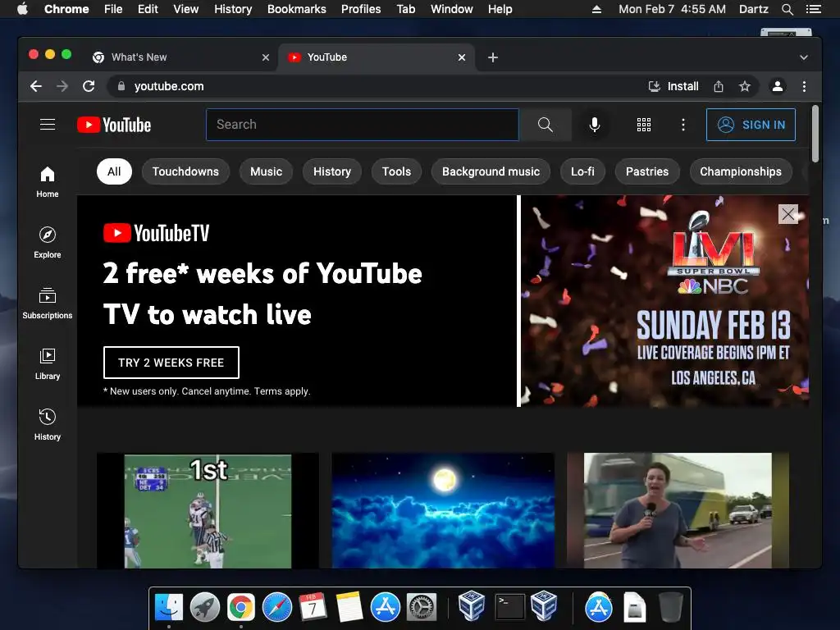Click the search magnifier button

[546, 125]
